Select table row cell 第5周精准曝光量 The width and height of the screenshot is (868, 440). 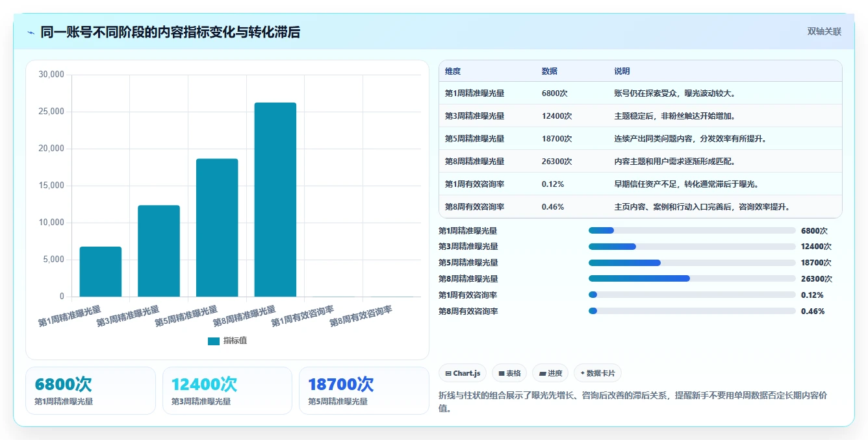pyautogui.click(x=475, y=139)
